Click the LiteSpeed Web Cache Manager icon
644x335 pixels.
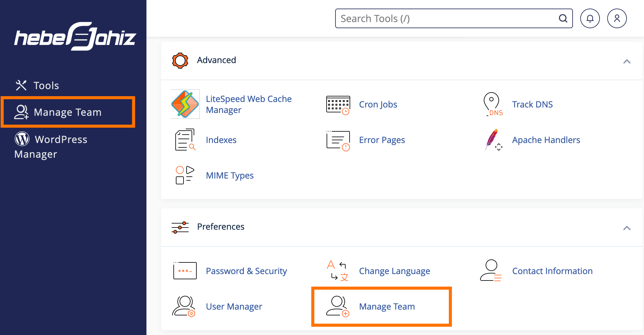185,104
